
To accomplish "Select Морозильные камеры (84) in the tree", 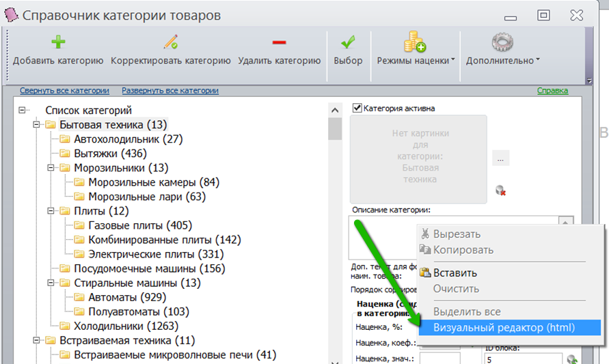I will tap(154, 182).
